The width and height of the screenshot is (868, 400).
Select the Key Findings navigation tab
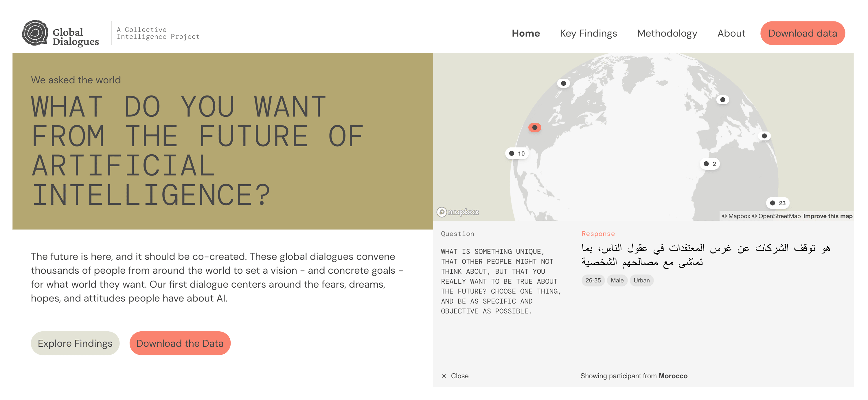tap(588, 33)
